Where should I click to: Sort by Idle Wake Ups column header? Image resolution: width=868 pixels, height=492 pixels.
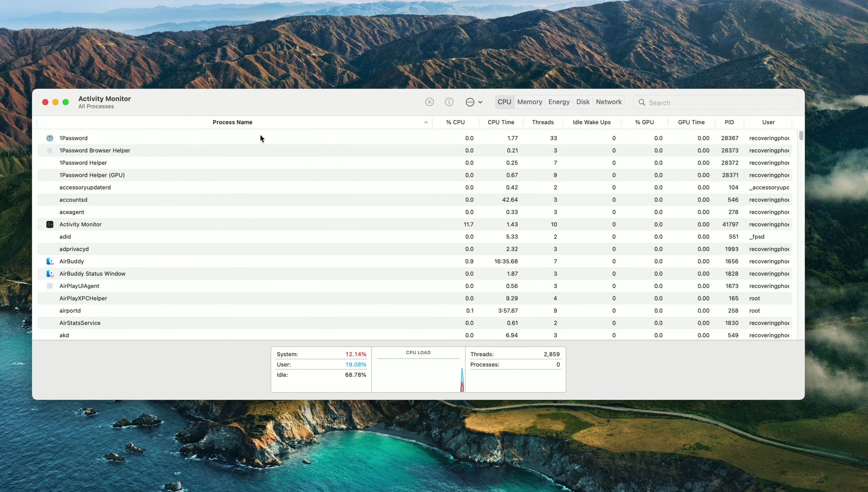pyautogui.click(x=591, y=122)
